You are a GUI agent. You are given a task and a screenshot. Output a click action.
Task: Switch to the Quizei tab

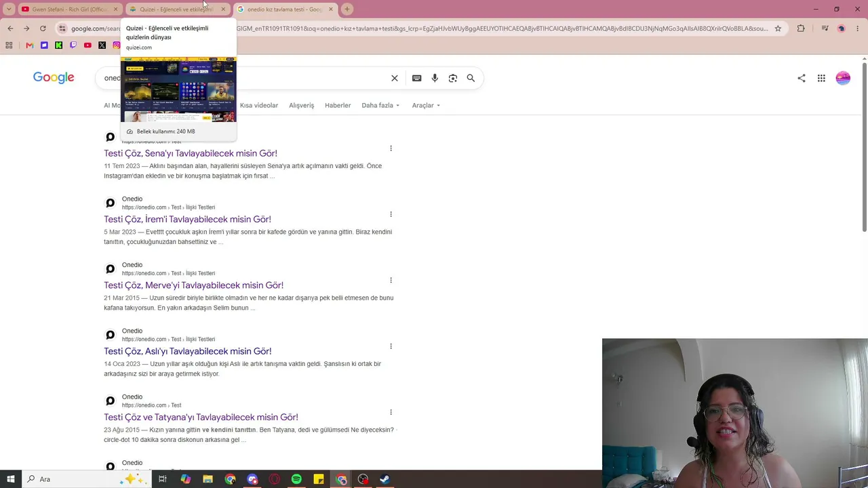tap(177, 9)
